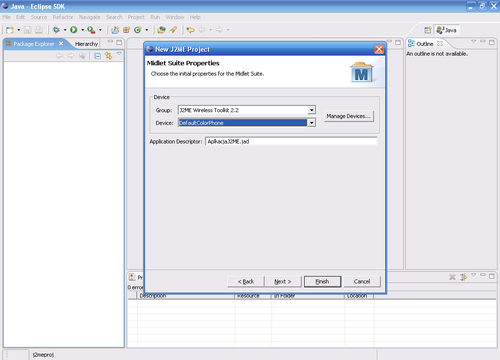Screen dimensions: 500x360
Task: Toggle Link with Editor in Package Explorer
Action: coord(108,56)
